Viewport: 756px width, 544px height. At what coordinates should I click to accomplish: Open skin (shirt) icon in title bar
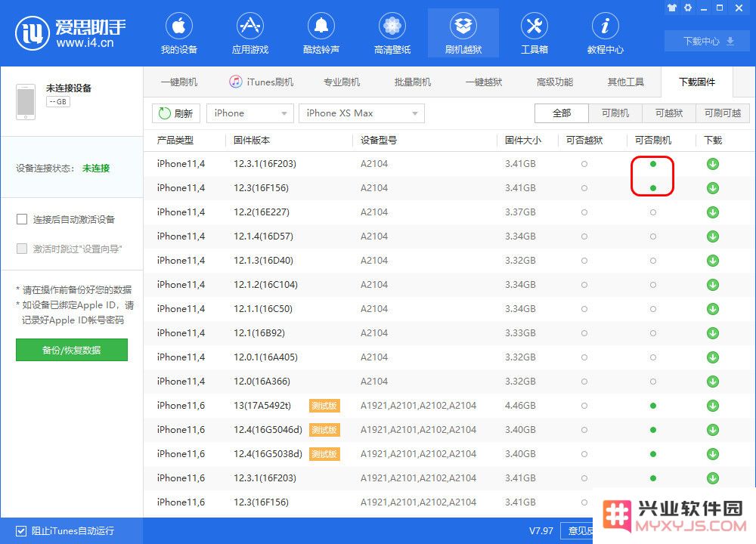671,8
